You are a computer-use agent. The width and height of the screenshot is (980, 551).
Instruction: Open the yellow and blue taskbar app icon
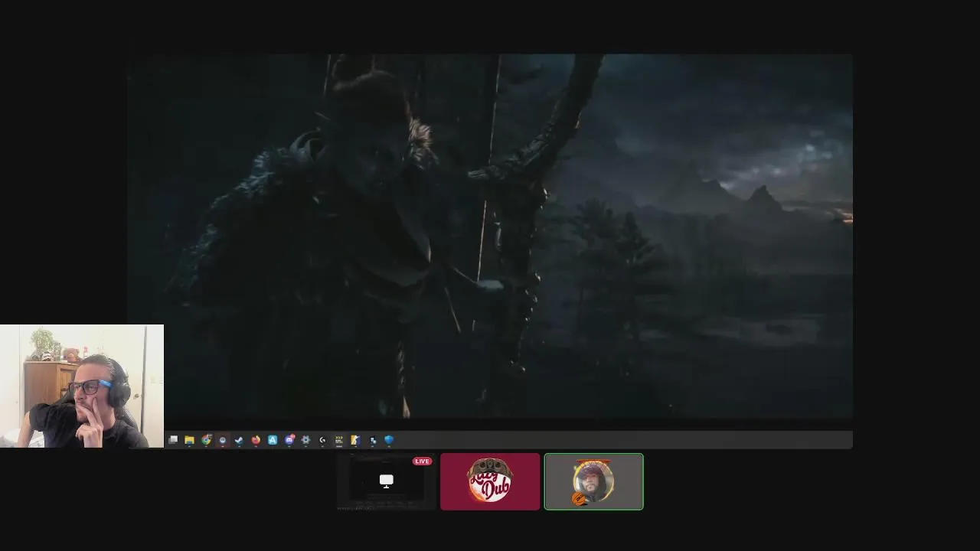355,440
